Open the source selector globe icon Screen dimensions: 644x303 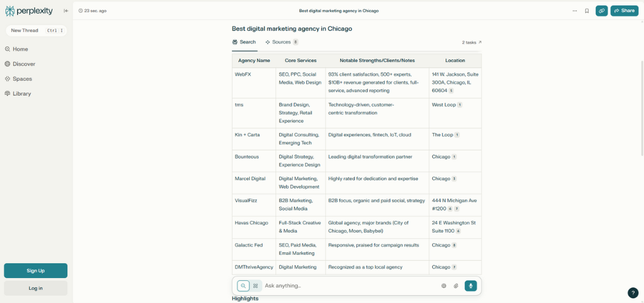click(444, 286)
